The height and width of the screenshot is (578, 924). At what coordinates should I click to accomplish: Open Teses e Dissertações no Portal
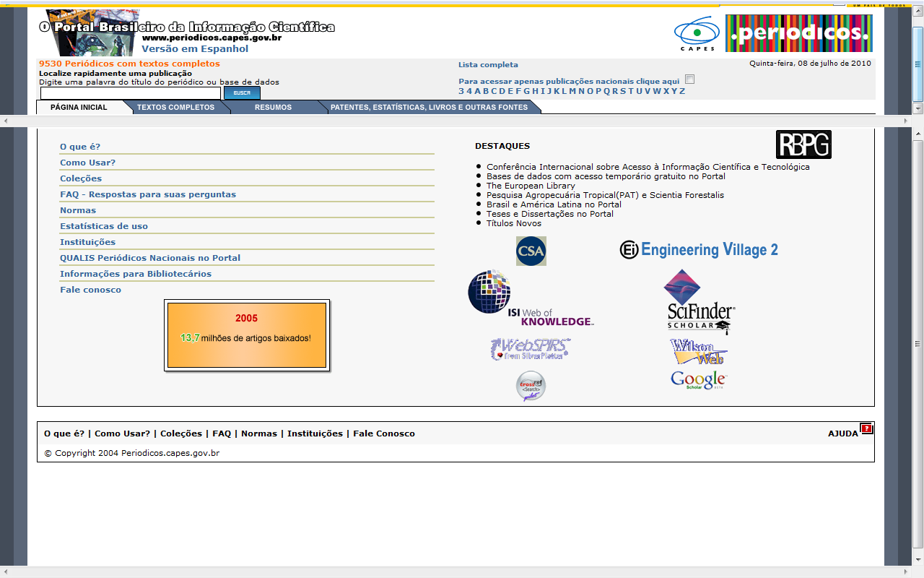(x=550, y=214)
